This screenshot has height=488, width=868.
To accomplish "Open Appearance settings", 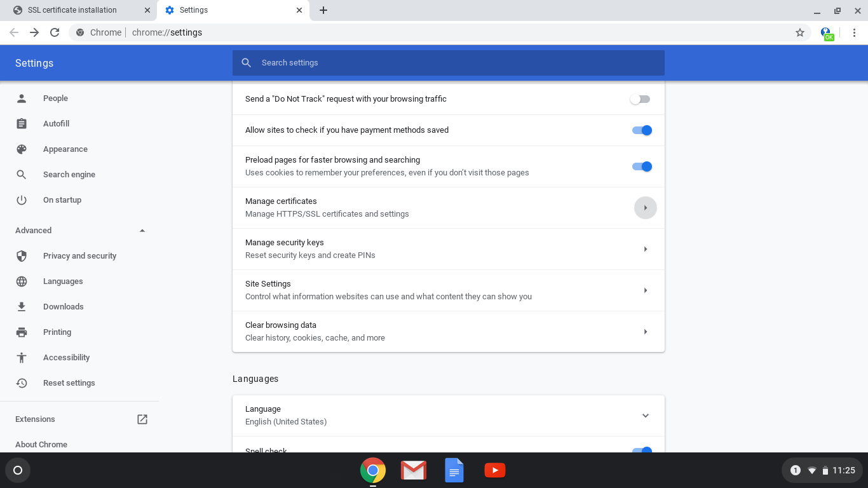I will coord(65,149).
